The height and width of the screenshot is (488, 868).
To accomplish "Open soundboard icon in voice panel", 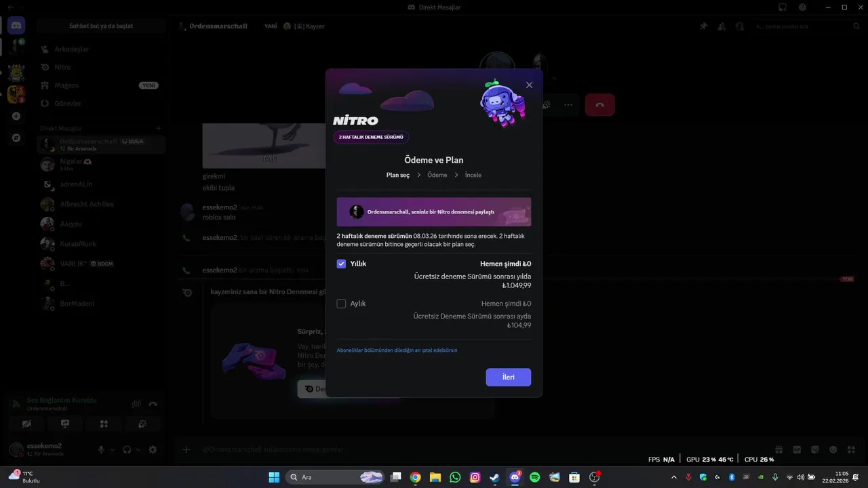I will 142,424.
